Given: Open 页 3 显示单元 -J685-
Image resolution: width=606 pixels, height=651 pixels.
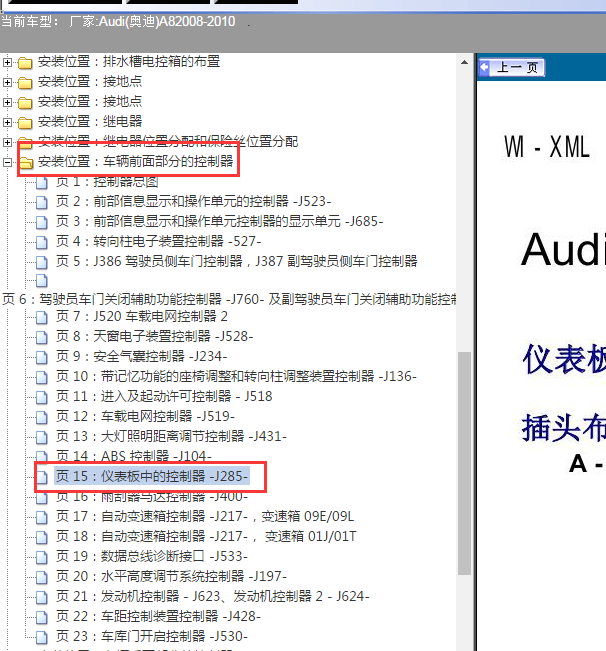Looking at the screenshot, I should click(x=220, y=221).
